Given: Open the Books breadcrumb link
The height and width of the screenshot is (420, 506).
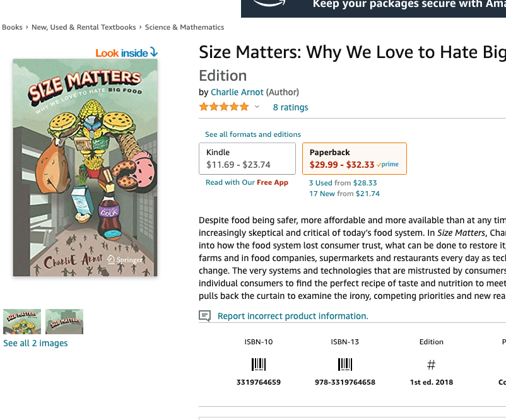Looking at the screenshot, I should pyautogui.click(x=12, y=27).
